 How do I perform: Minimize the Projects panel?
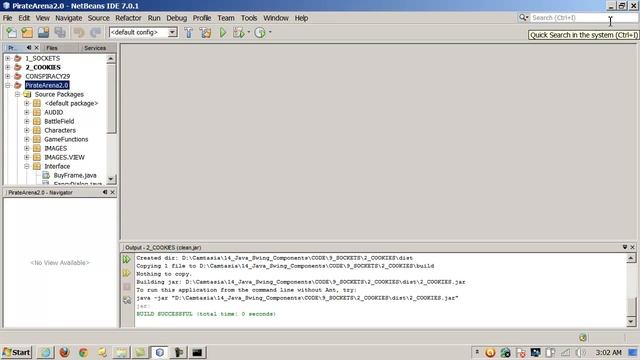point(29,47)
